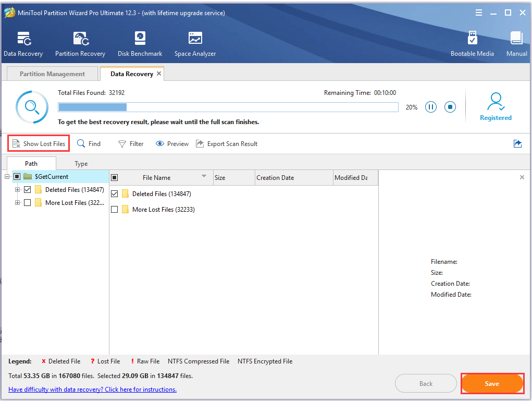Open the Filter option
Screen dimensions: 532x401
click(x=131, y=143)
